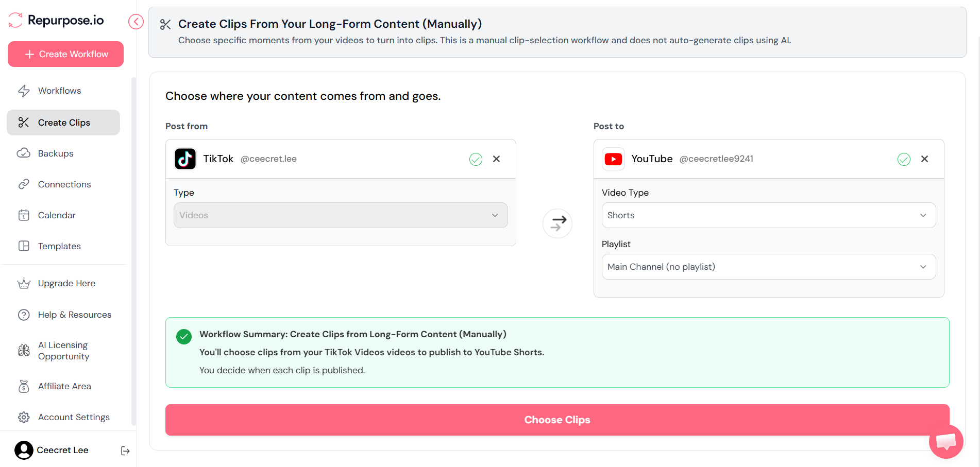This screenshot has width=980, height=467.
Task: Click the YouTube app icon
Action: pos(613,159)
